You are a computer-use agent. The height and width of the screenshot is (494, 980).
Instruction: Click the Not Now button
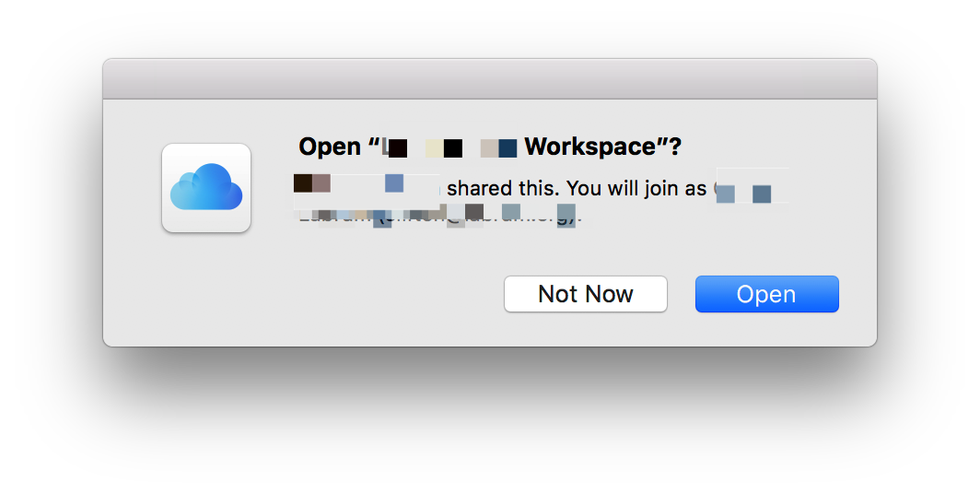click(x=585, y=294)
